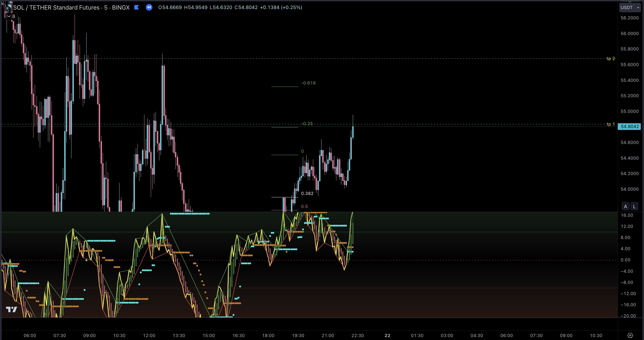Click the current price label 54.8042
644x340 pixels.
630,126
